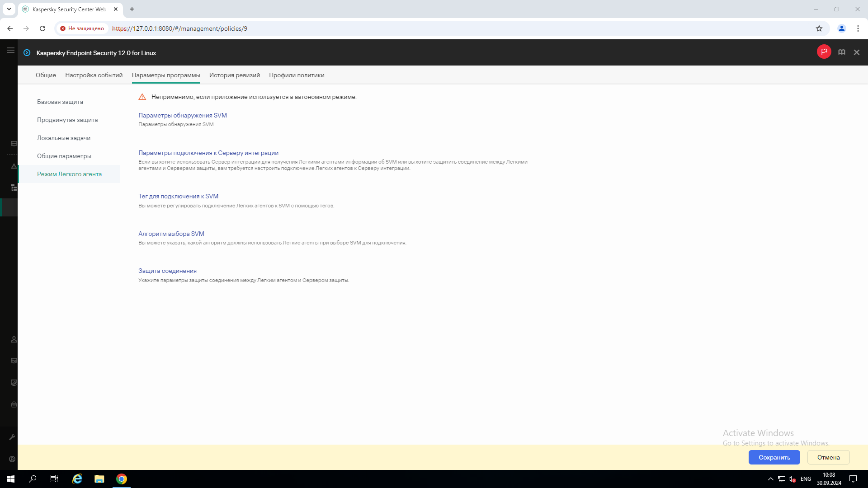Click the user icon in left sidebar
Viewport: 868px width, 488px height.
pyautogui.click(x=14, y=339)
